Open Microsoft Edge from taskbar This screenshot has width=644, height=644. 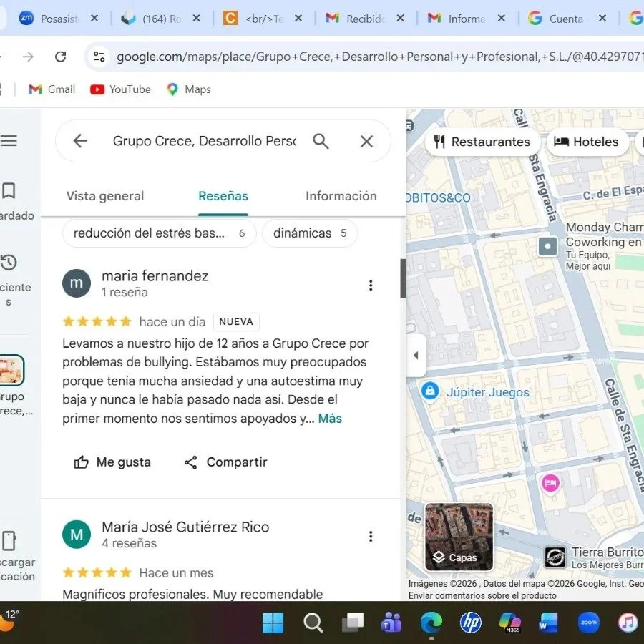tap(431, 623)
